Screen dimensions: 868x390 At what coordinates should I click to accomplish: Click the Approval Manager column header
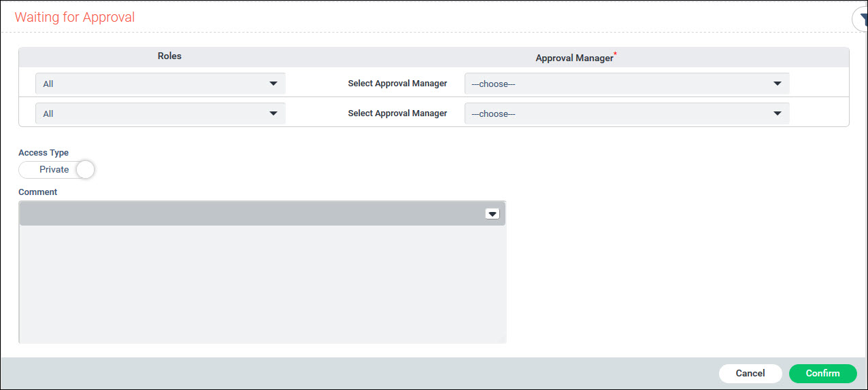point(575,58)
